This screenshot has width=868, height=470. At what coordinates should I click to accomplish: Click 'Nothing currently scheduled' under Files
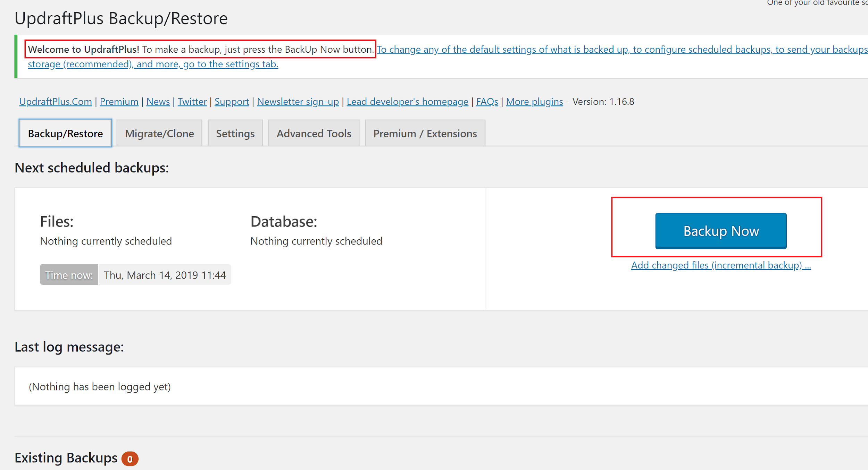106,241
